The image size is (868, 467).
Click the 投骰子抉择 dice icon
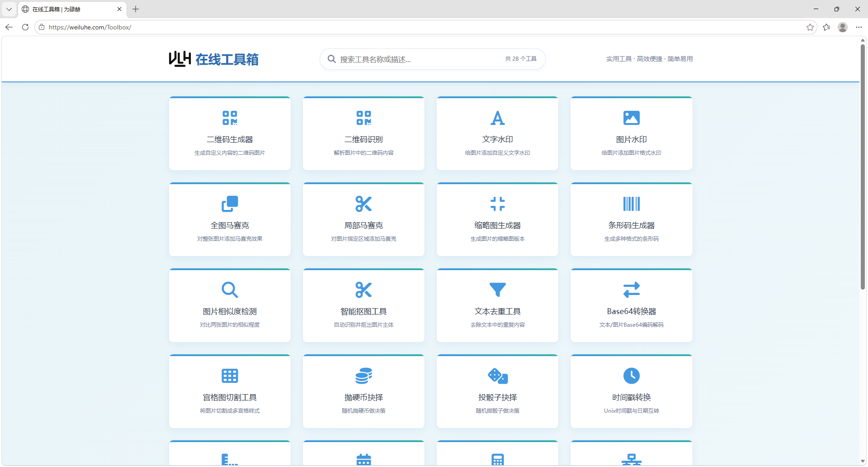point(497,376)
